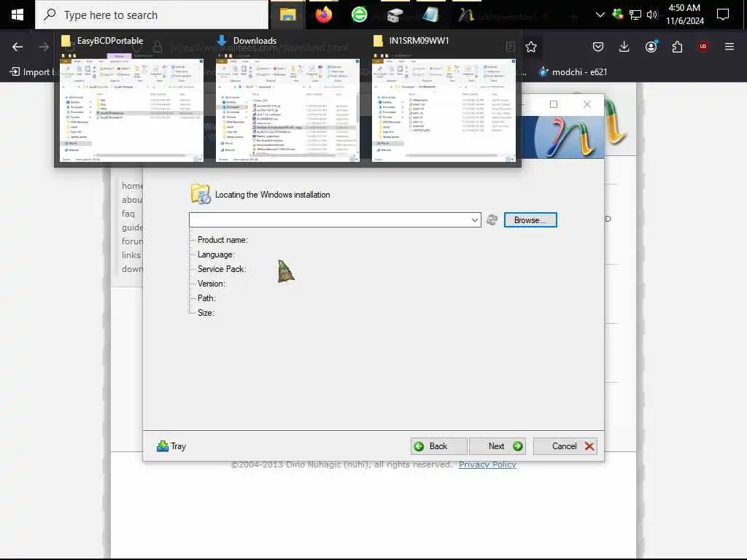Click the Browse... button in nLite
The height and width of the screenshot is (560, 747).
click(530, 220)
